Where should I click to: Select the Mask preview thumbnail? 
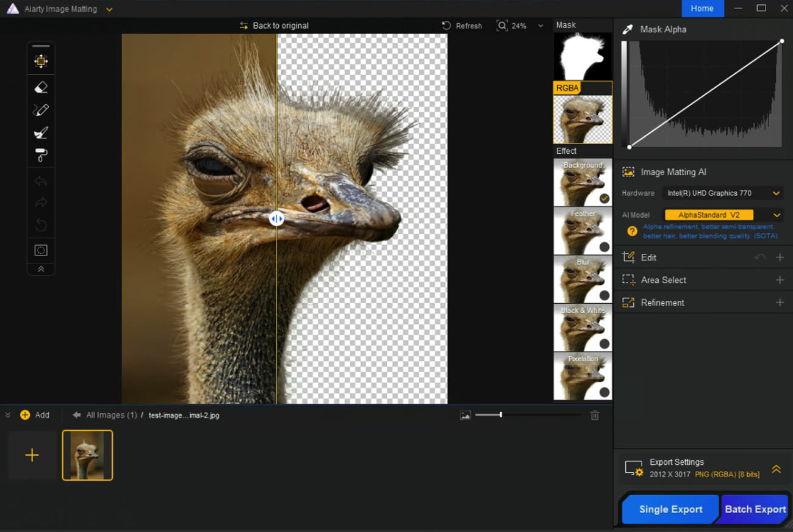point(583,56)
